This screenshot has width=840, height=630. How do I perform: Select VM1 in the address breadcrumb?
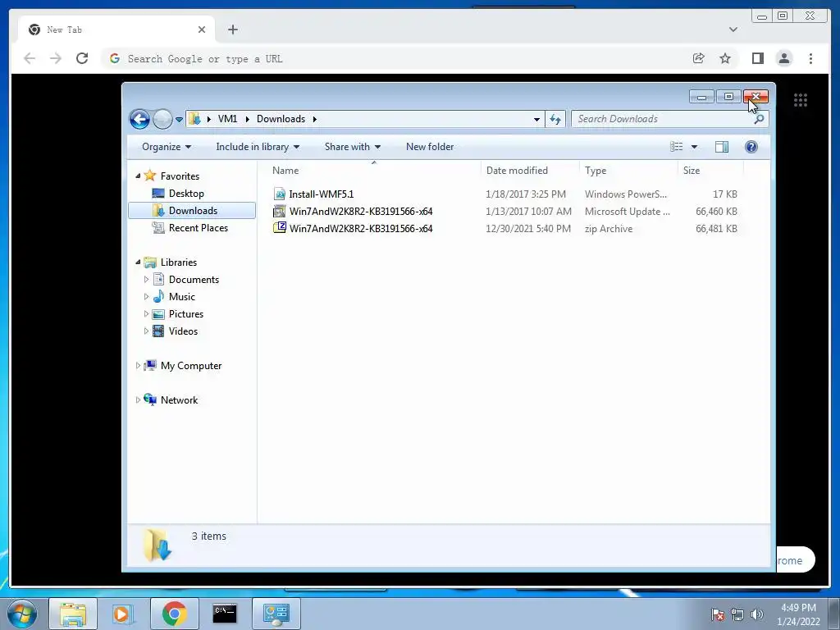point(227,119)
